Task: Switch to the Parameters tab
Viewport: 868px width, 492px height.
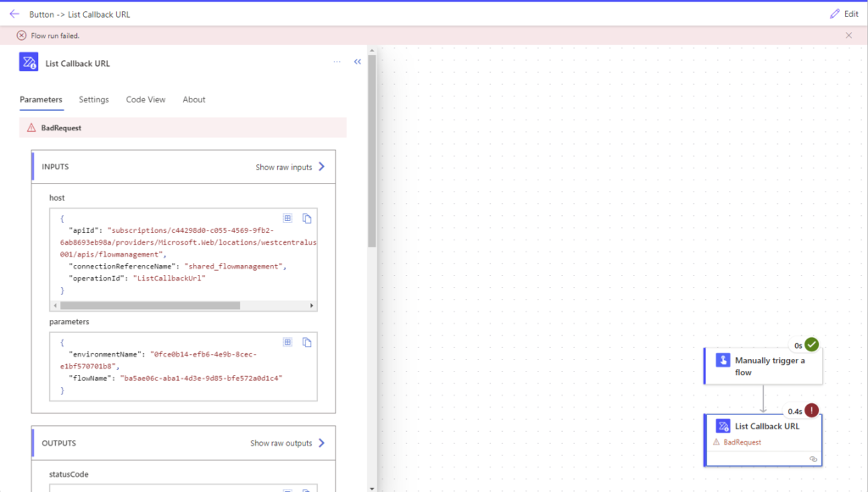Action: (x=41, y=100)
